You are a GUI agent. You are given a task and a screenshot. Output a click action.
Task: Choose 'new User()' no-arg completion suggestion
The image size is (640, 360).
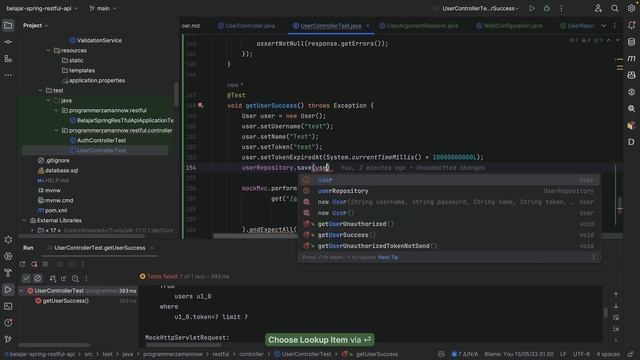449,213
